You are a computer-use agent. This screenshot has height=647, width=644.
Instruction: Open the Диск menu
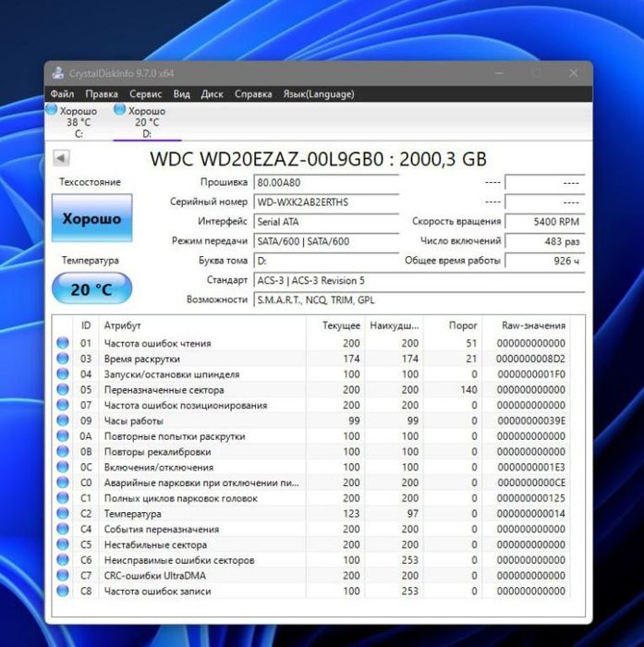[x=213, y=94]
